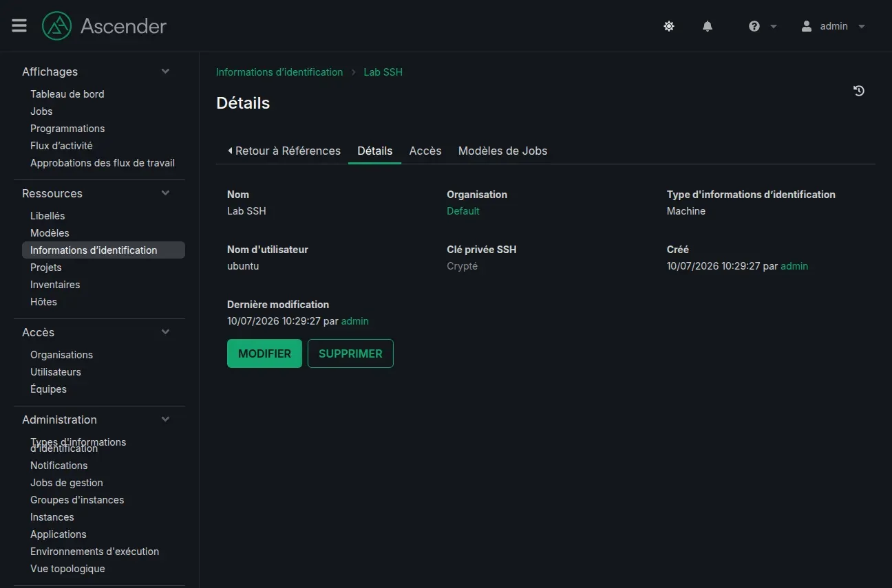Open the admin user menu

pos(833,26)
